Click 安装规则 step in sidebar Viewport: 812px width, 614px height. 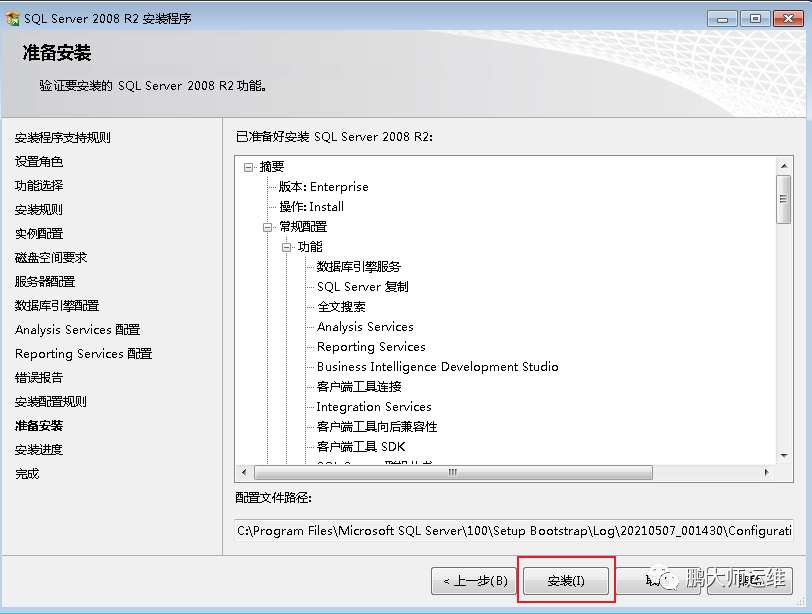39,210
